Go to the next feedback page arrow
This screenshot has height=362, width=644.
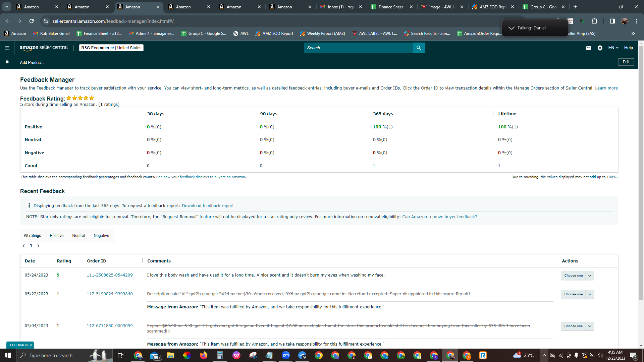coord(38,246)
